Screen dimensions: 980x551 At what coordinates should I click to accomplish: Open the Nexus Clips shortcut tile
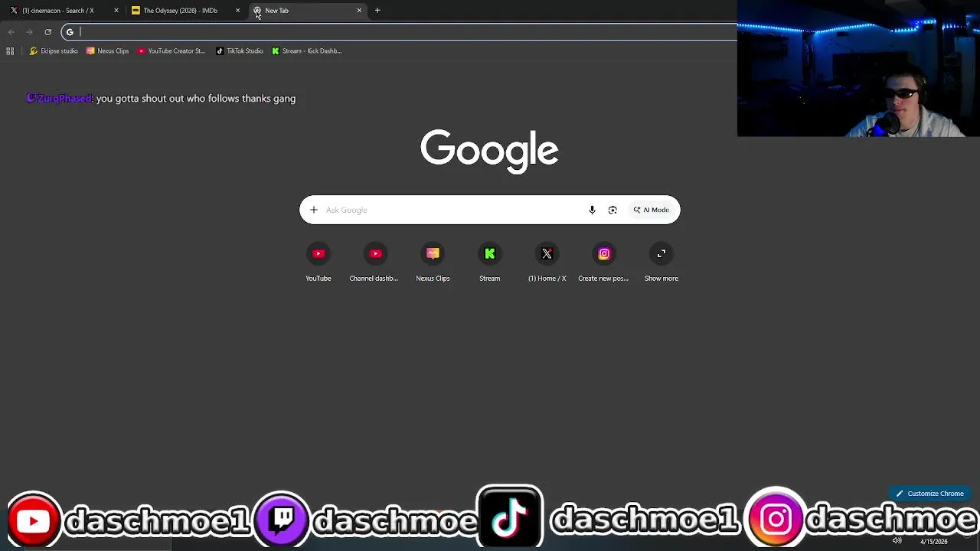[x=433, y=262]
